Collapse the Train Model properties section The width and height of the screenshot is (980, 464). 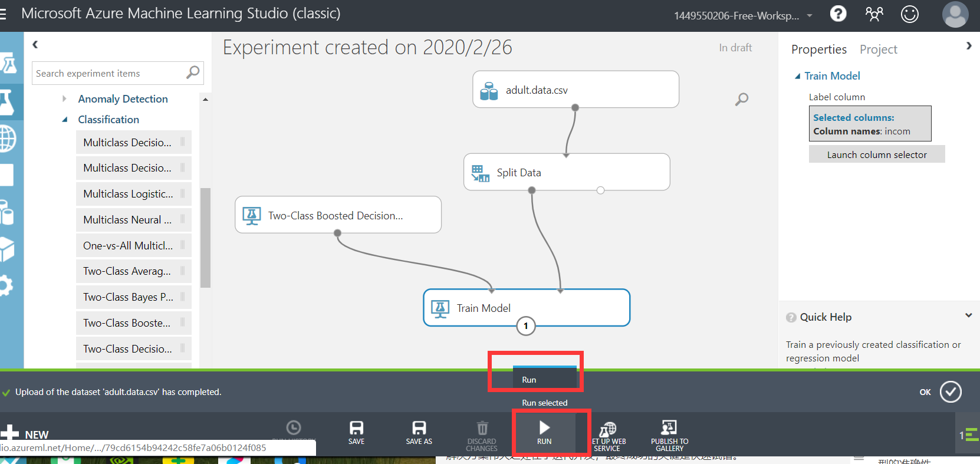(x=797, y=76)
